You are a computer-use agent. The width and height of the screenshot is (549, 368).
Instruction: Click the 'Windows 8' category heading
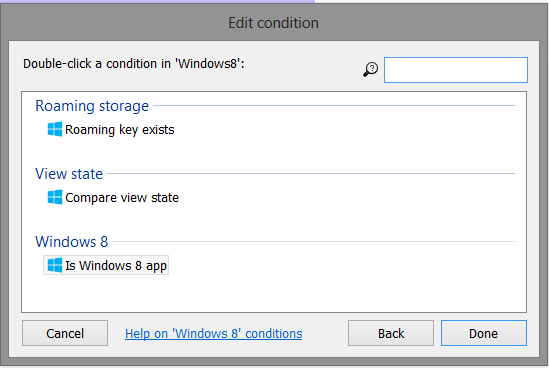[x=72, y=242]
